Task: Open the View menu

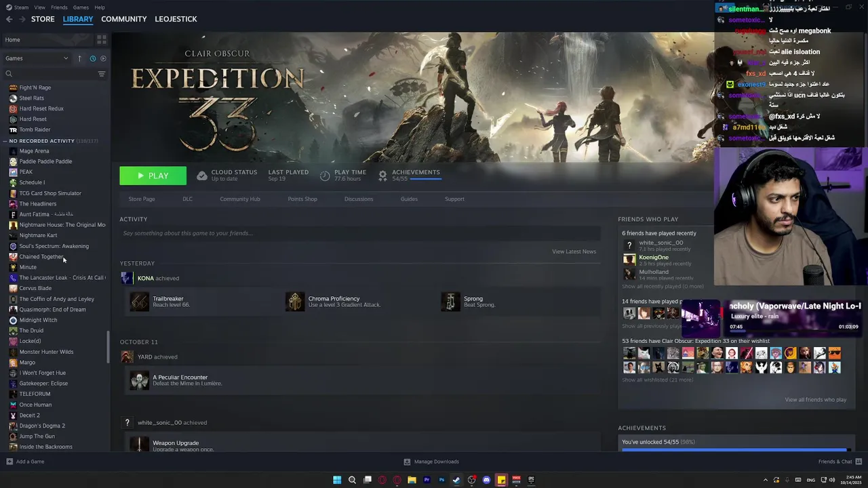Action: tap(40, 7)
